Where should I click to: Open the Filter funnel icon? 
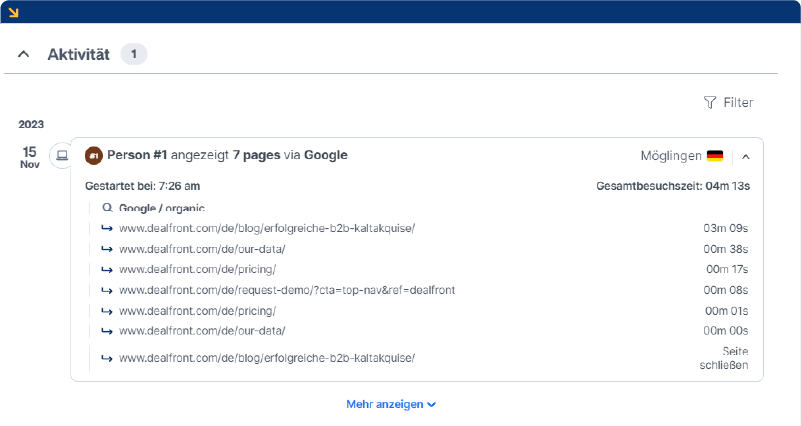[710, 103]
